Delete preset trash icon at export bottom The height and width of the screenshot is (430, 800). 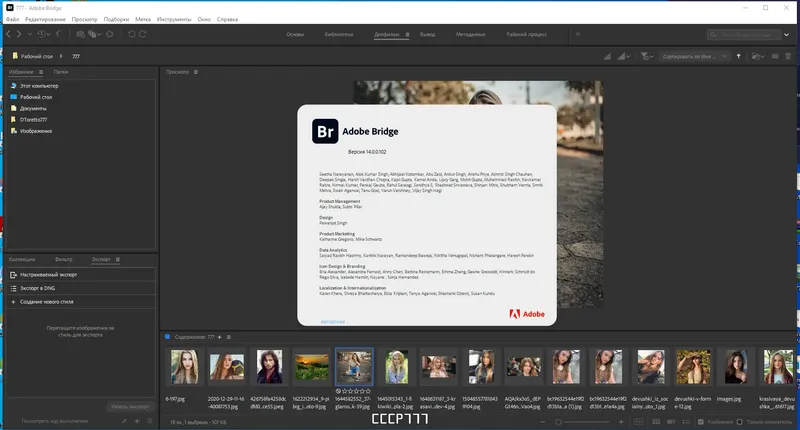point(150,421)
